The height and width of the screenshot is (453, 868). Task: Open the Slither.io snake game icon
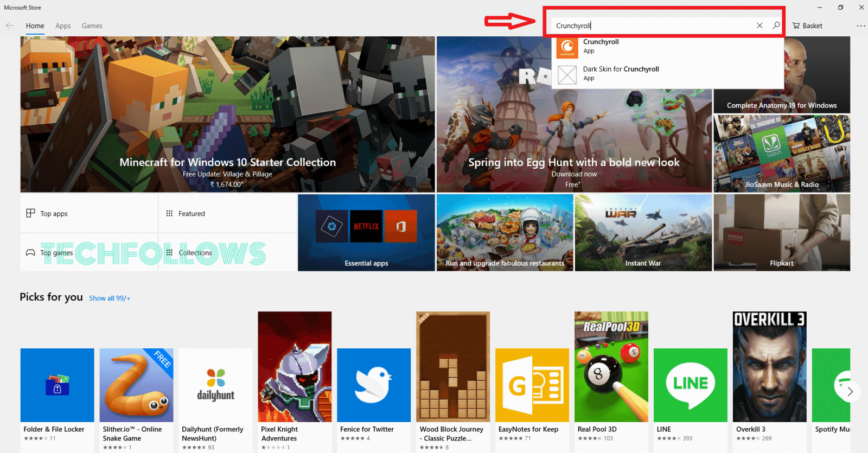[136, 385]
